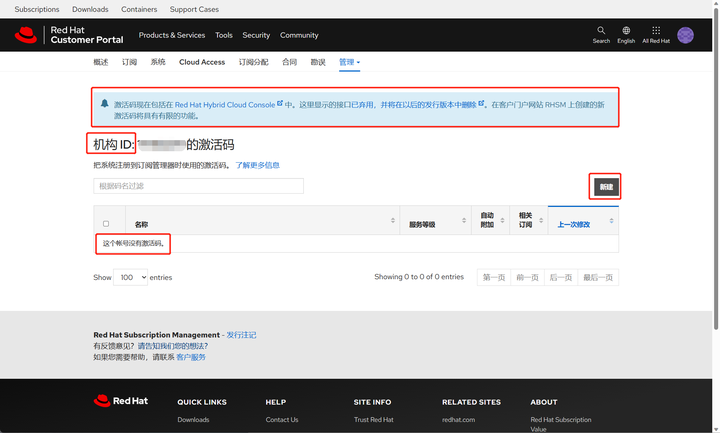Image resolution: width=720 pixels, height=433 pixels.
Task: Open external link icon after Hybrid Cloud Console
Action: click(280, 104)
